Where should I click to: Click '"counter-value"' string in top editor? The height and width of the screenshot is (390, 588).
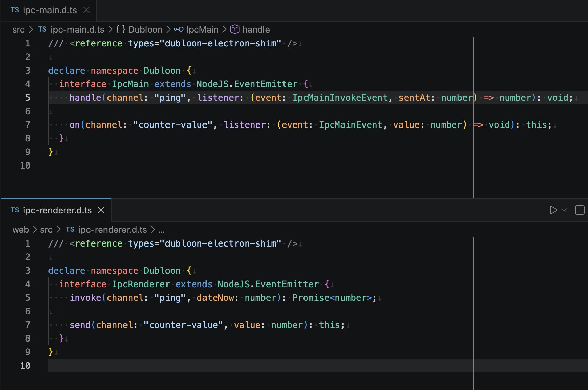coord(173,125)
